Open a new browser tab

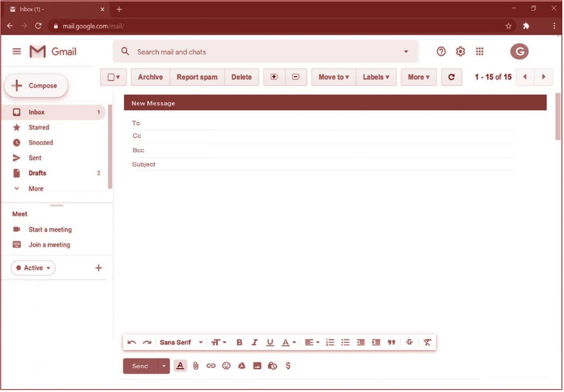click(119, 10)
